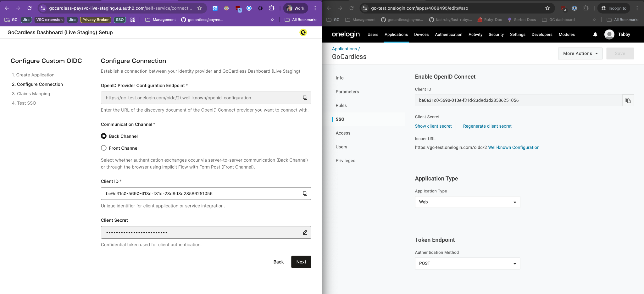Click the Next button
Viewport: 644px width, 294px height.
[x=301, y=262]
